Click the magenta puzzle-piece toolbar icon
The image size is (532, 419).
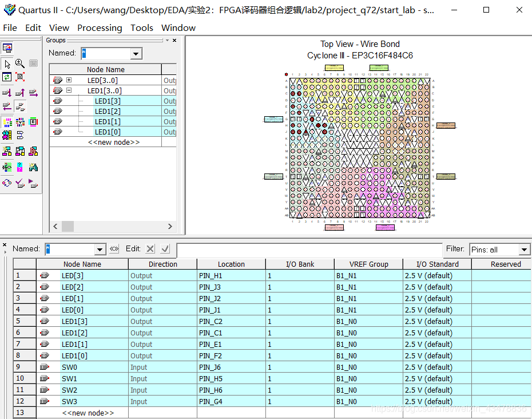(x=7, y=135)
